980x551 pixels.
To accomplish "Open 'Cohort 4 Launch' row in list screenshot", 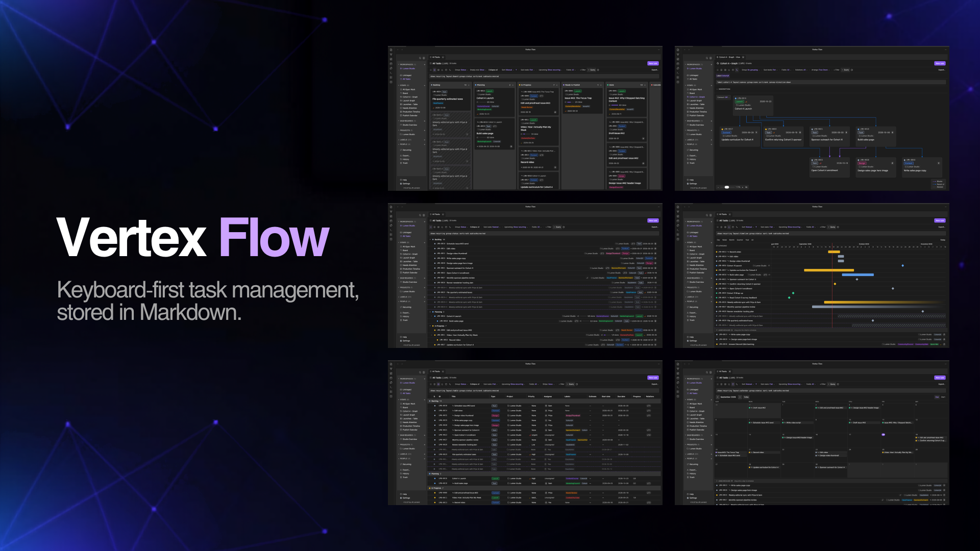I will coord(544,316).
